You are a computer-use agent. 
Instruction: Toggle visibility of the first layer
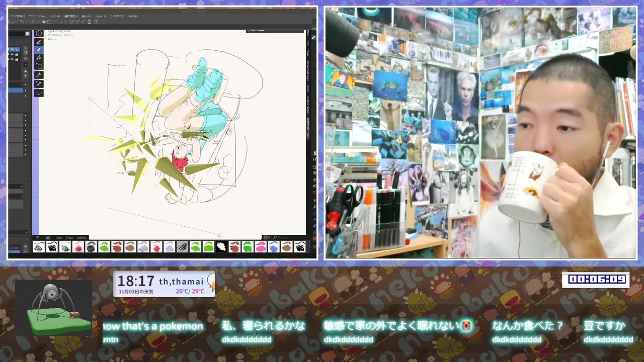[12, 49]
